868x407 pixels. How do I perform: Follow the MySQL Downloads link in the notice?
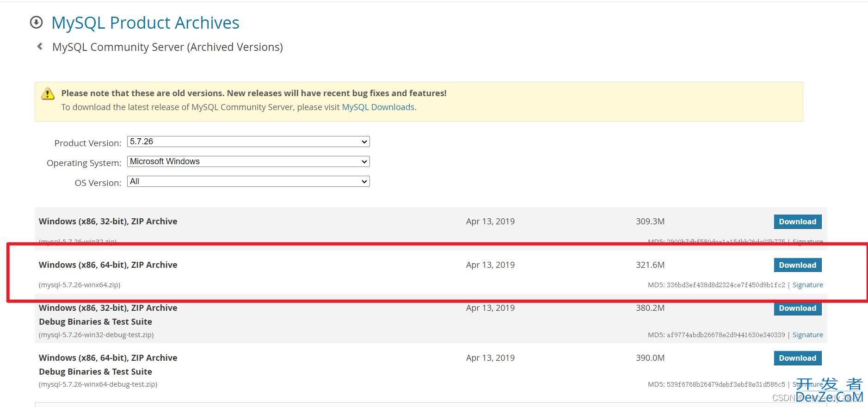(378, 107)
